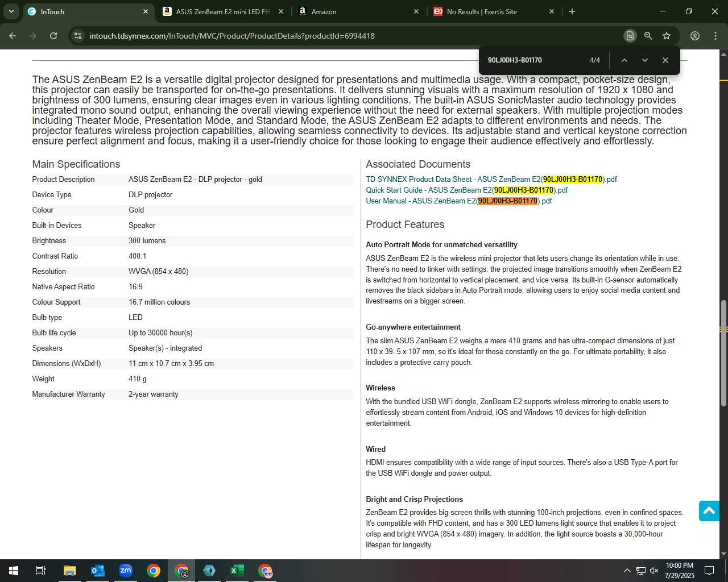Select the 'DLP projector' Device Type value
The width and height of the screenshot is (728, 582).
150,194
